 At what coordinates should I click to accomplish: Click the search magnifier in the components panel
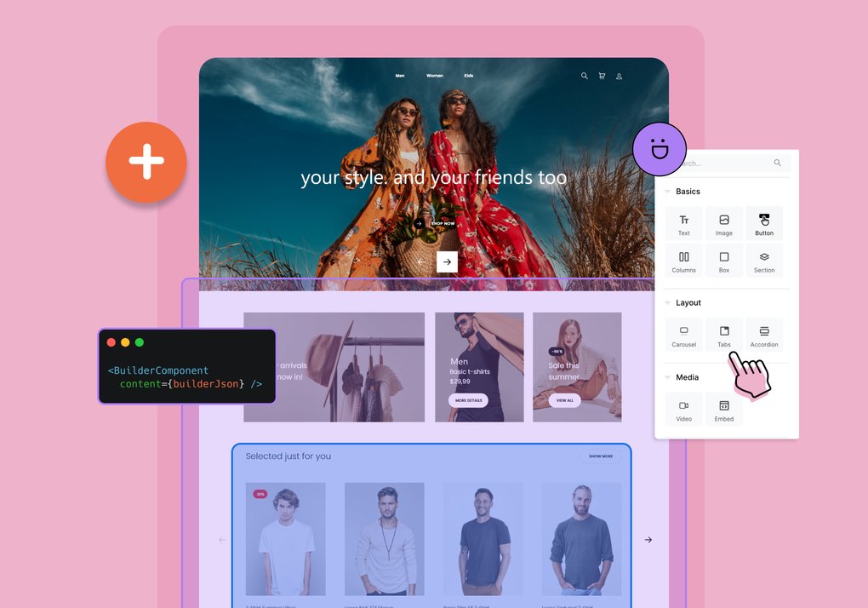[777, 163]
